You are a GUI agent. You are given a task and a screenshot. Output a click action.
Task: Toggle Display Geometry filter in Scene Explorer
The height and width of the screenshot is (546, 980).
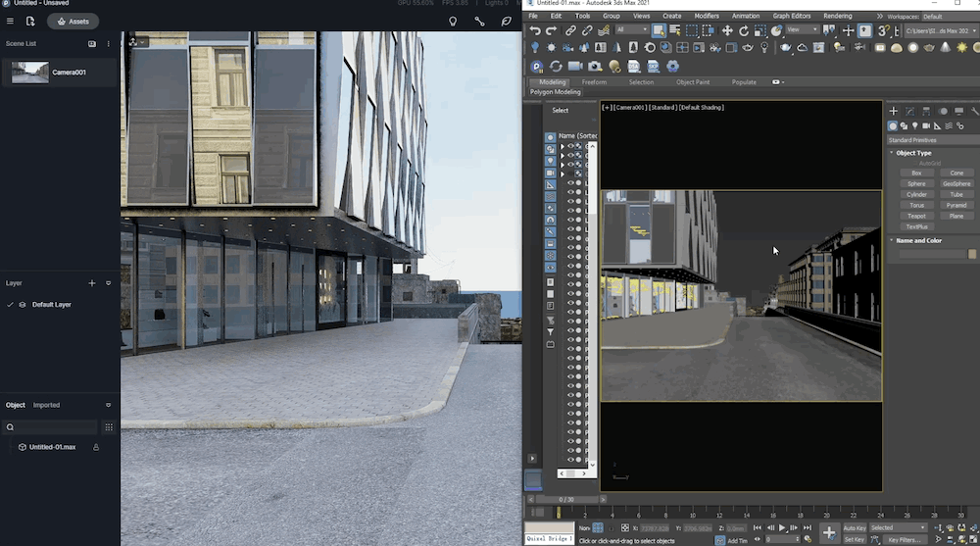pos(550,137)
